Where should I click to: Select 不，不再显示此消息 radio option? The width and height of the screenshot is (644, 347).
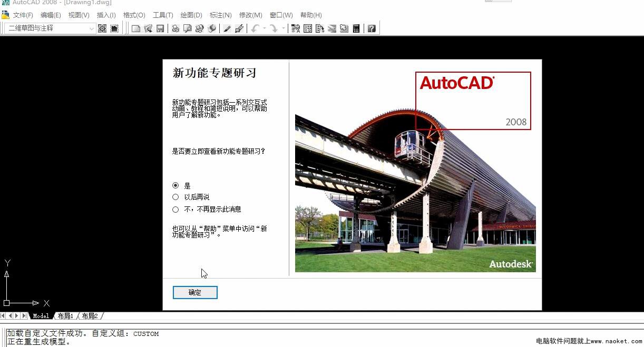(175, 209)
